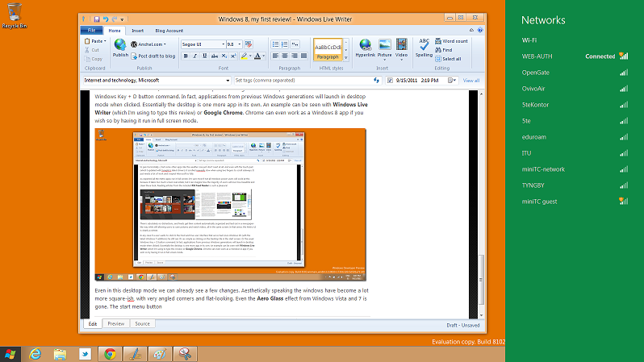The image size is (644, 362).
Task: Expand the HTML styles gallery
Action: click(346, 58)
